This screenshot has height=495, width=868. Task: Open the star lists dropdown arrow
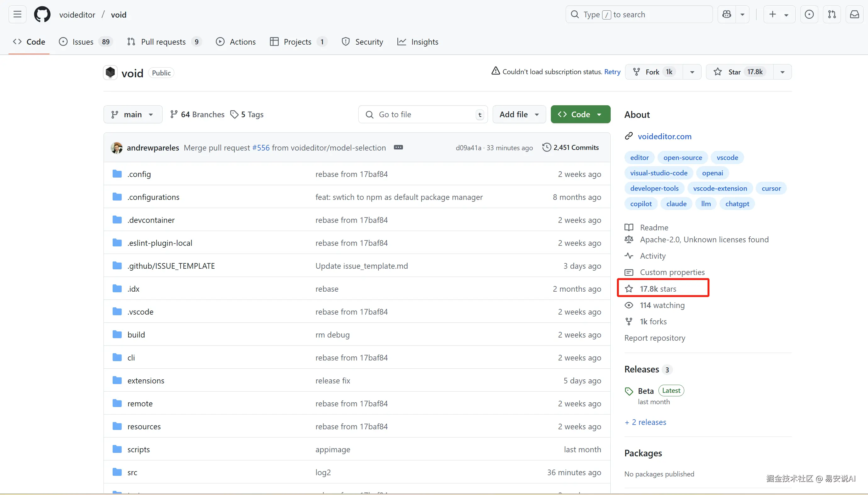pos(782,72)
